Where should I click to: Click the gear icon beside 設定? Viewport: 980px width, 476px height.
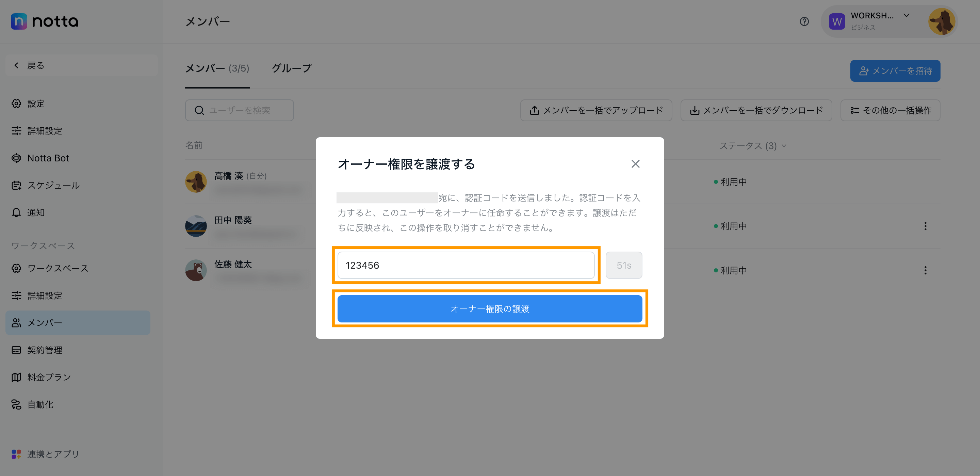(x=16, y=104)
